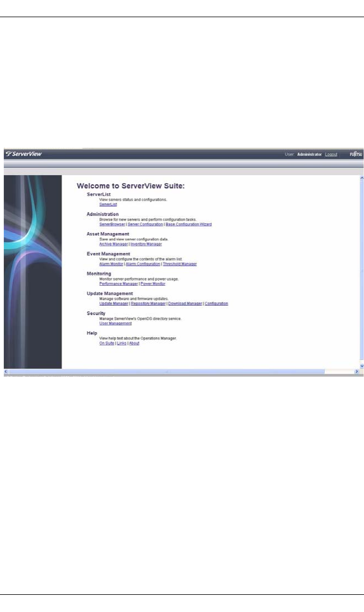Image resolution: width=364 pixels, height=612 pixels.
Task: Click the Administration section heading
Action: [102, 214]
